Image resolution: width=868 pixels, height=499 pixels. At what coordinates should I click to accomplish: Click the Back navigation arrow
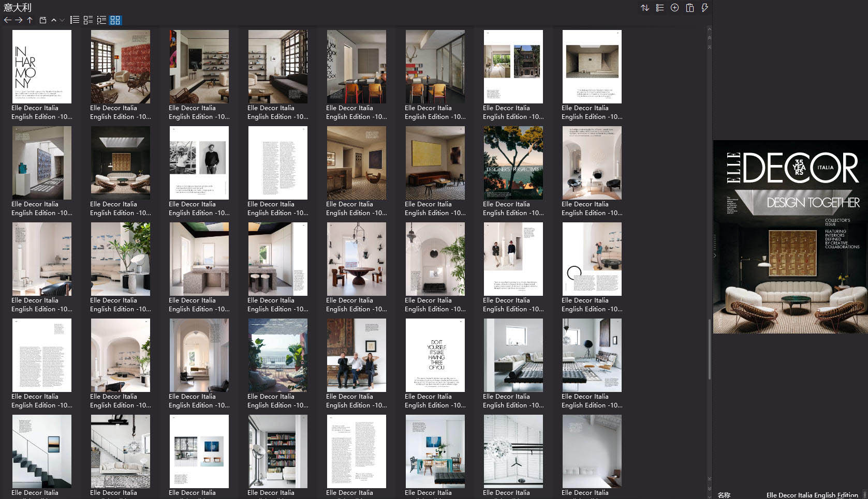pyautogui.click(x=7, y=20)
